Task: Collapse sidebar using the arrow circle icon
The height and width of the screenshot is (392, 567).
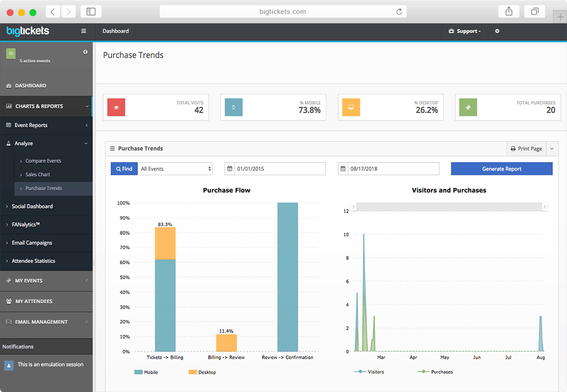Action: coord(85,52)
